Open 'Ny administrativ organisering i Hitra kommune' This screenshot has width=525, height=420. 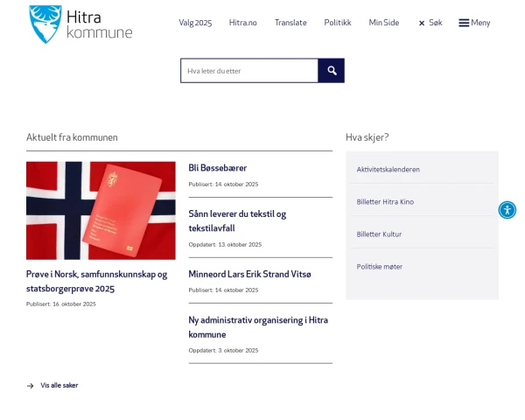click(258, 327)
